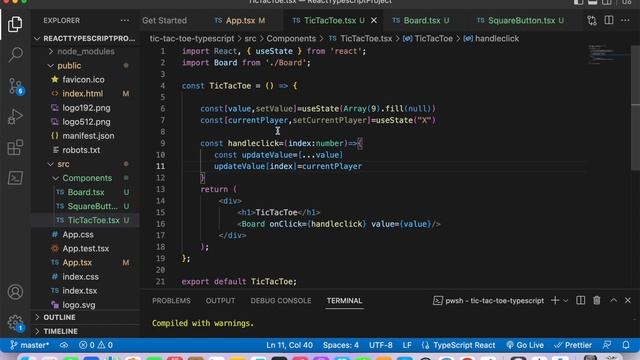Viewport: 640px width, 360px height.
Task: Open errors and warnings count in status bar
Action: 96,345
